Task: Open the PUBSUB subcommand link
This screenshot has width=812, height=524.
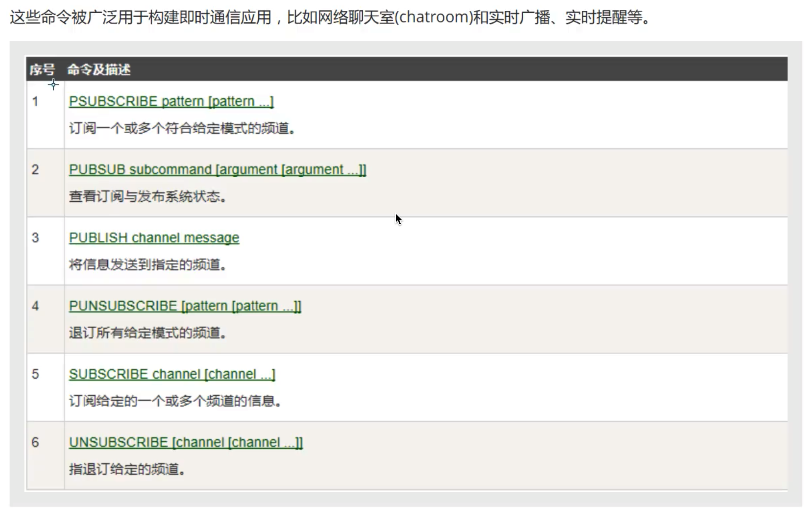Action: point(217,169)
